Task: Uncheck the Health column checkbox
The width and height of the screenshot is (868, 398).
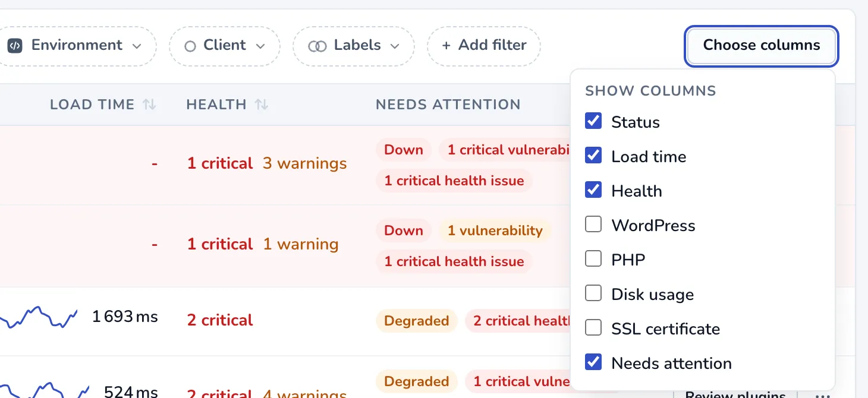Action: 593,190
